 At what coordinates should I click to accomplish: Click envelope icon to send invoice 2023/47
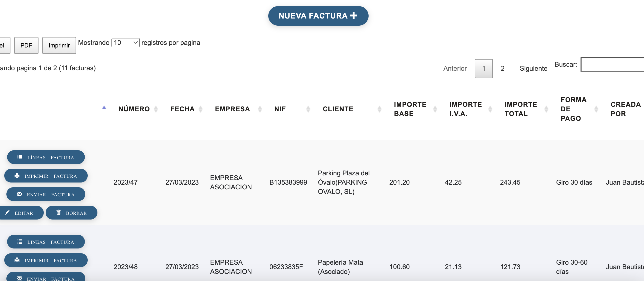(x=19, y=194)
